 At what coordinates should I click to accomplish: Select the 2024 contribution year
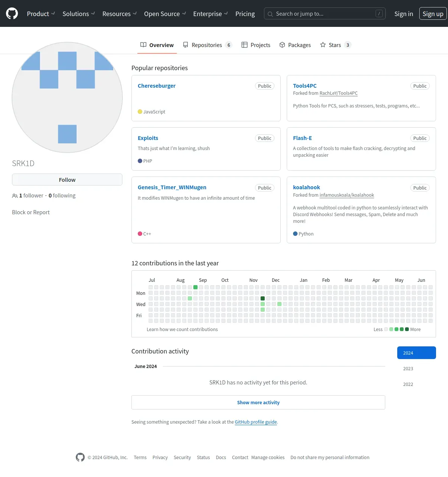click(x=417, y=353)
